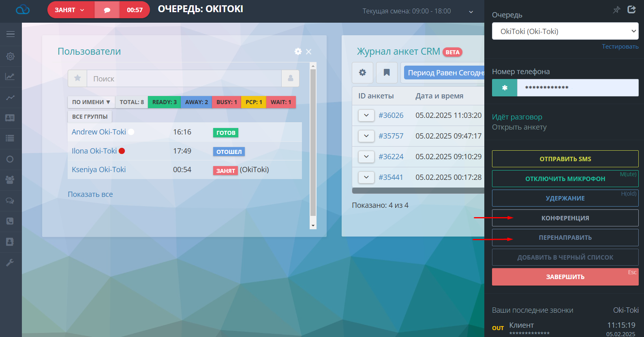This screenshot has height=337, width=644.
Task: Expand the row for questionnaire #35441
Action: [366, 177]
